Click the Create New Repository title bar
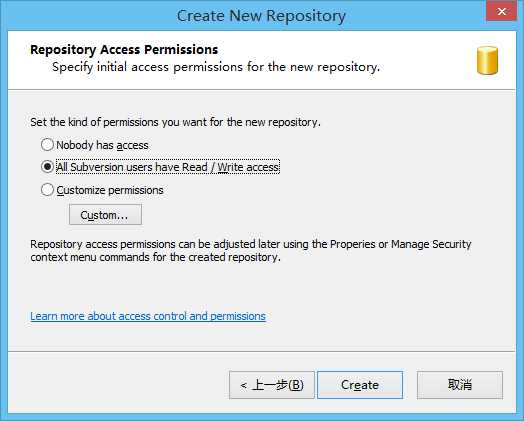This screenshot has width=524, height=421. pyautogui.click(x=261, y=16)
